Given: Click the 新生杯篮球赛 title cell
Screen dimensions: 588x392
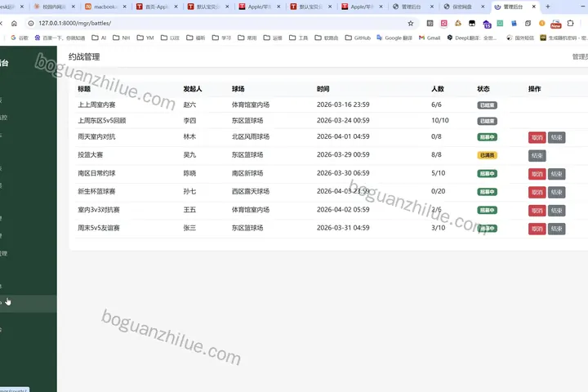Looking at the screenshot, I should 96,192.
